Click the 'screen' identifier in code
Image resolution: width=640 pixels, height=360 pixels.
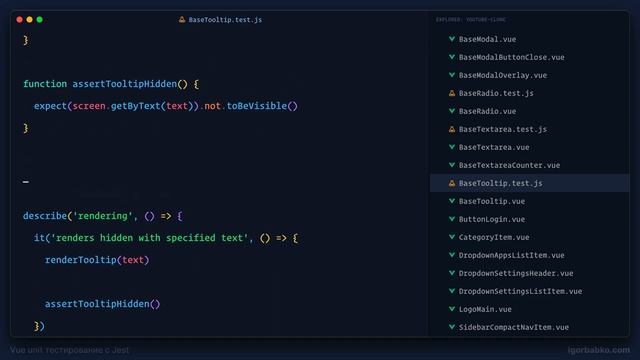pos(89,106)
